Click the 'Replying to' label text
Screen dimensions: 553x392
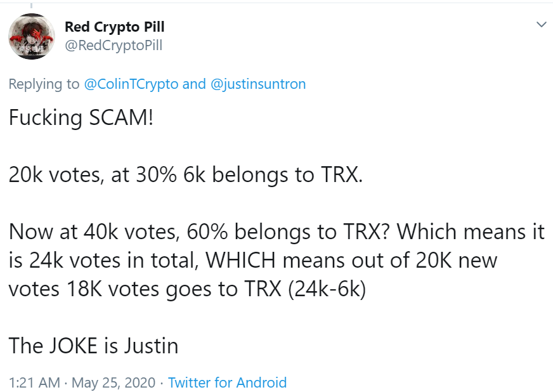[44, 84]
